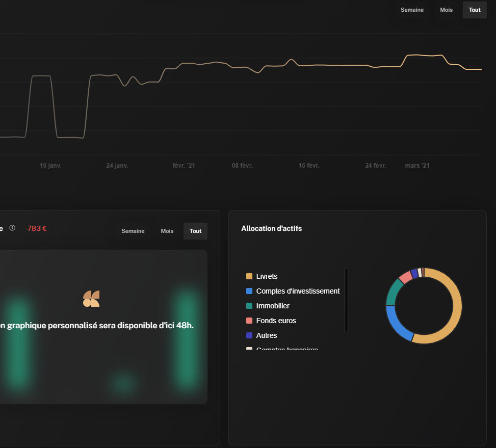
Task: Switch main line chart to Mois
Action: [x=446, y=10]
